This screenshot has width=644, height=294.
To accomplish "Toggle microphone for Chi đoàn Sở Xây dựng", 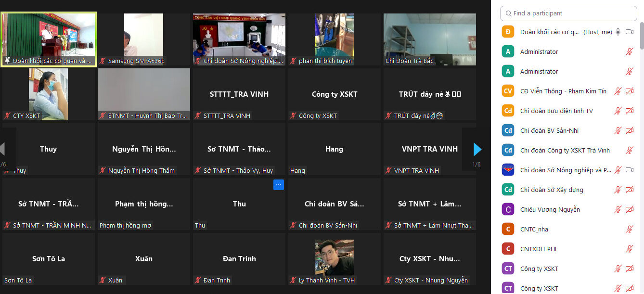I will 618,190.
